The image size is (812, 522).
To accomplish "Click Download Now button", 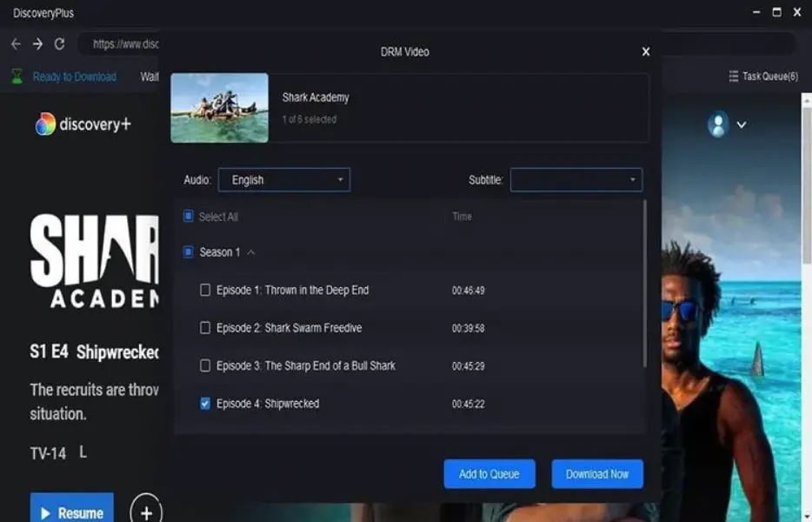I will [597, 474].
